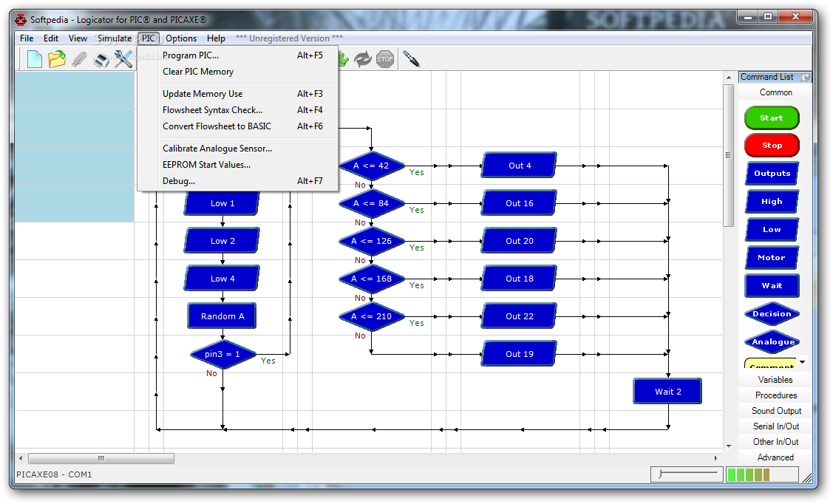This screenshot has height=504, width=833.
Task: Close the PIC menu by clicking PIC
Action: 149,38
